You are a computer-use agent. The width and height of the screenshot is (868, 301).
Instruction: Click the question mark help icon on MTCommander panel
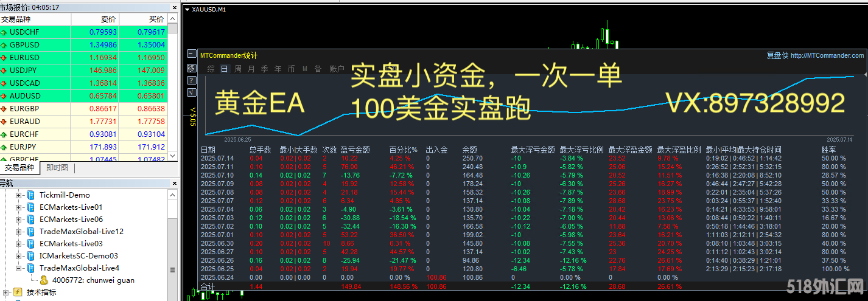(192, 80)
